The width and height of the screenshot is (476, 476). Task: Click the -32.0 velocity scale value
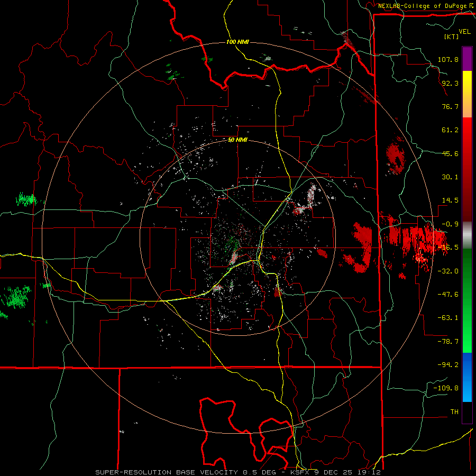448,271
